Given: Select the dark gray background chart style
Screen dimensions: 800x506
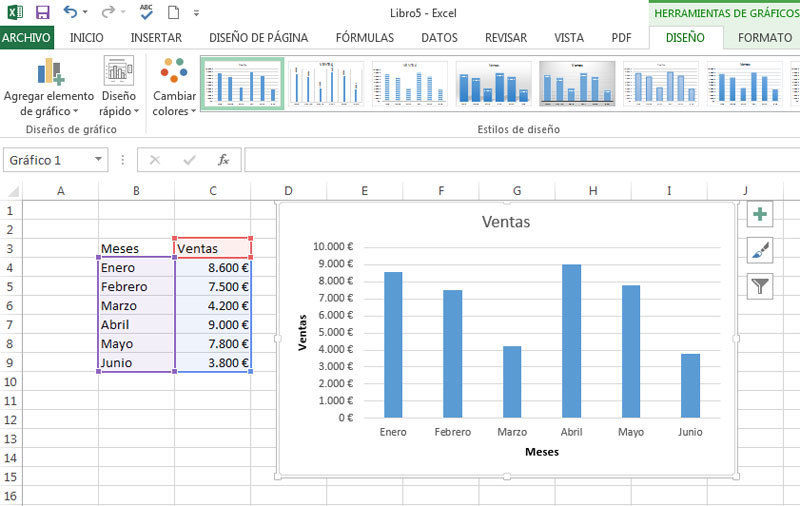Looking at the screenshot, I should (577, 83).
